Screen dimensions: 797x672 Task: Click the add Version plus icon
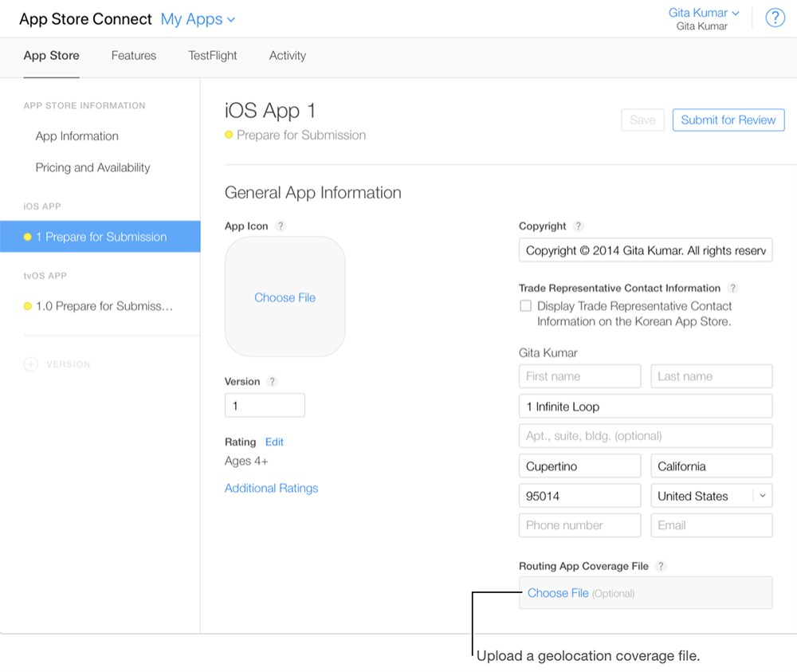pyautogui.click(x=30, y=364)
